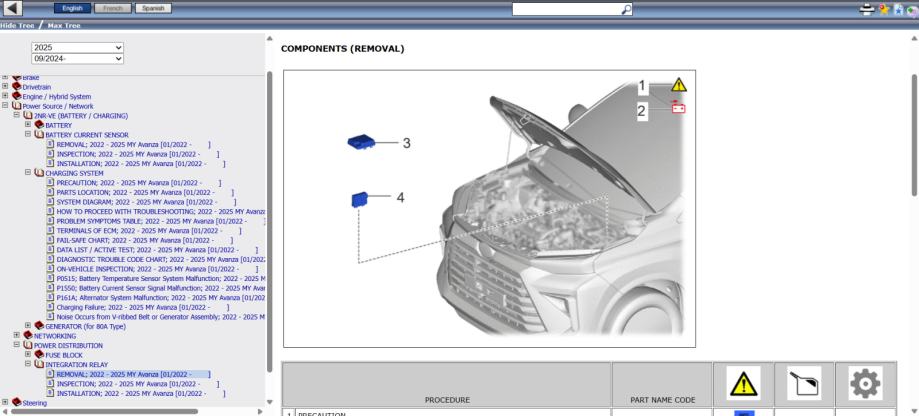Collapse the POWER DISTRIBUTION node
Viewport: 919px width, 416px height.
click(16, 345)
